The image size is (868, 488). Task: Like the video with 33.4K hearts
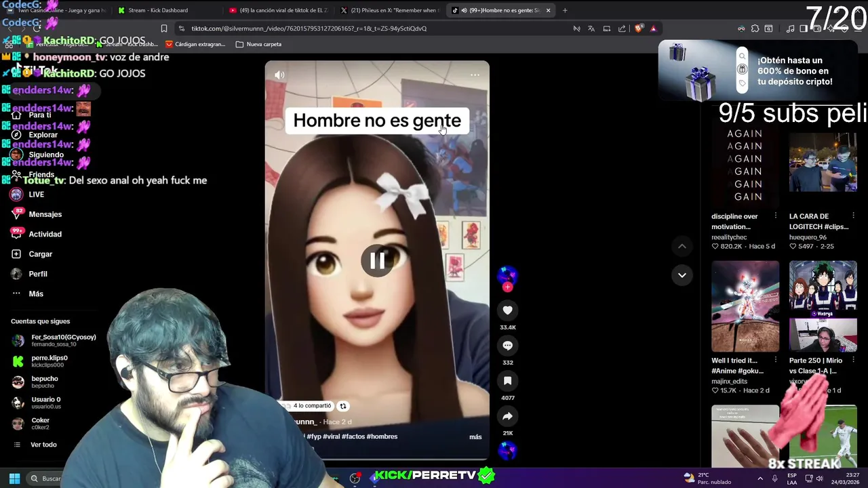click(x=507, y=310)
